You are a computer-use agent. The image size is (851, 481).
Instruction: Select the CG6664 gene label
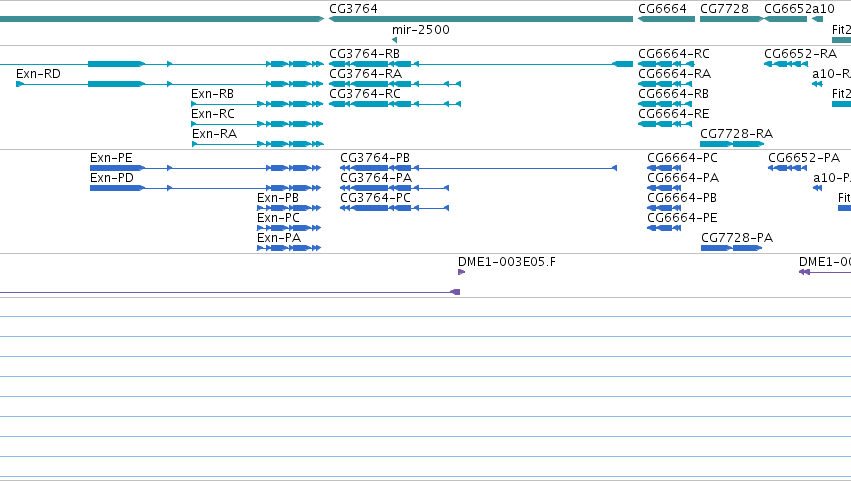click(x=662, y=9)
